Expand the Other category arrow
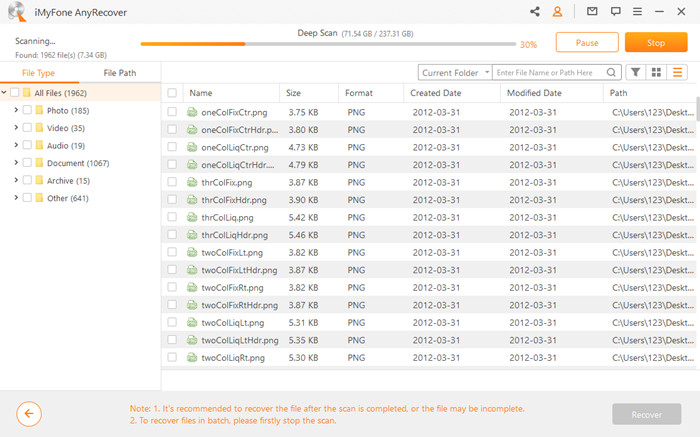Screen dimensions: 700x437 point(16,198)
